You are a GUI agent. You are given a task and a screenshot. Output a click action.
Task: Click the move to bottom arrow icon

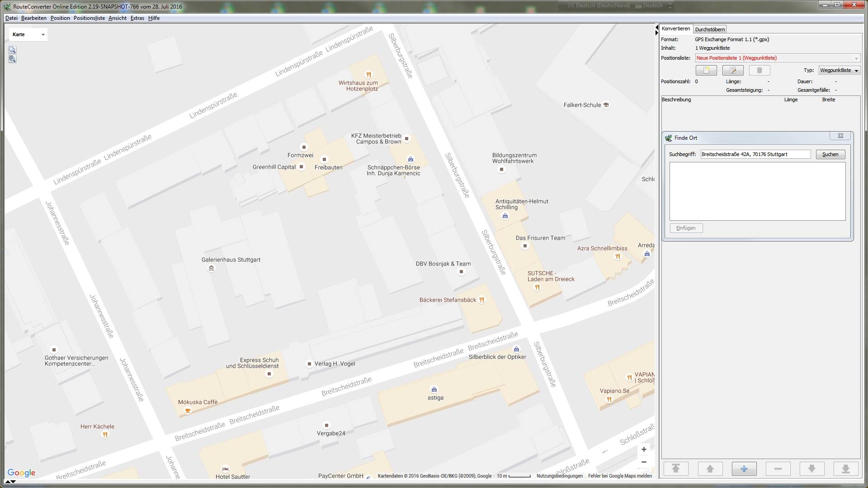(845, 469)
